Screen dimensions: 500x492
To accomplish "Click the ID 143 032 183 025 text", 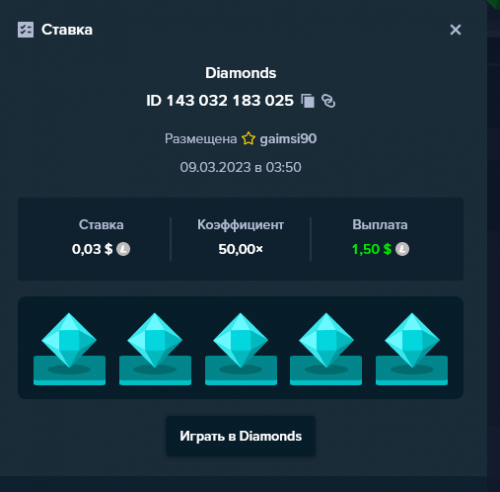I will pyautogui.click(x=220, y=101).
